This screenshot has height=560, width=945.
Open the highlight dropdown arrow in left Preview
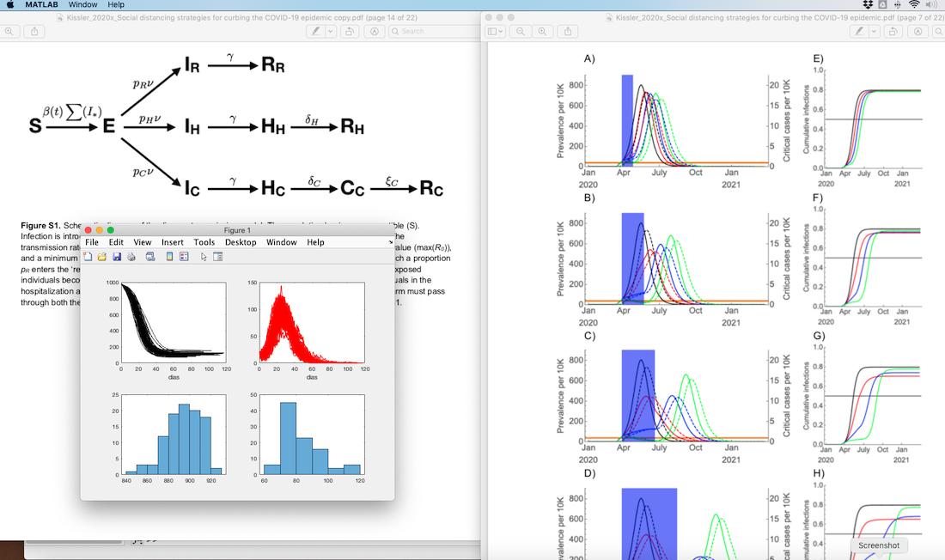click(x=330, y=31)
